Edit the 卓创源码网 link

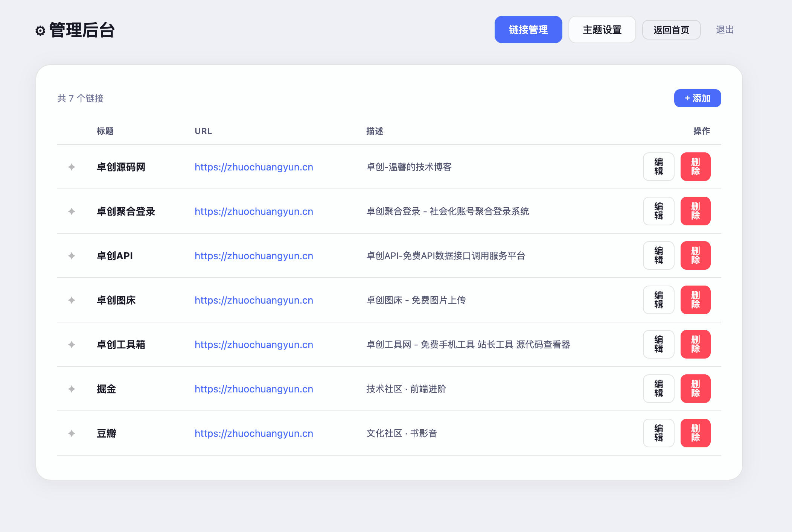click(658, 167)
